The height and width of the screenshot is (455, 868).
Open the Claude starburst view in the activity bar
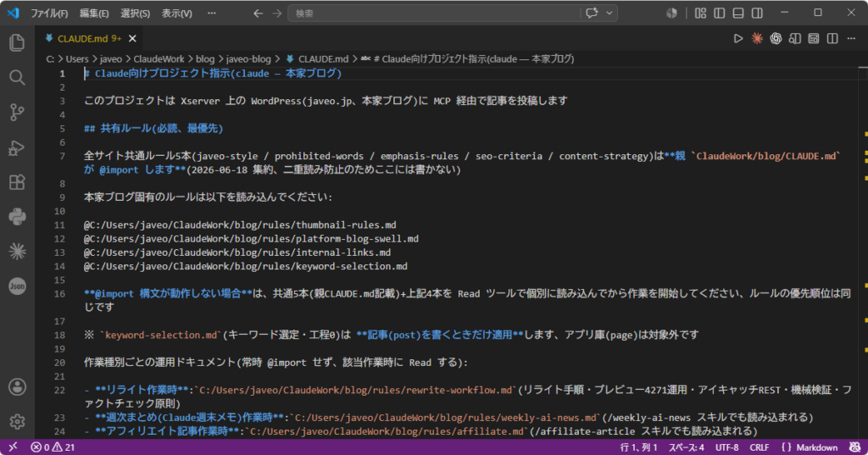[17, 252]
